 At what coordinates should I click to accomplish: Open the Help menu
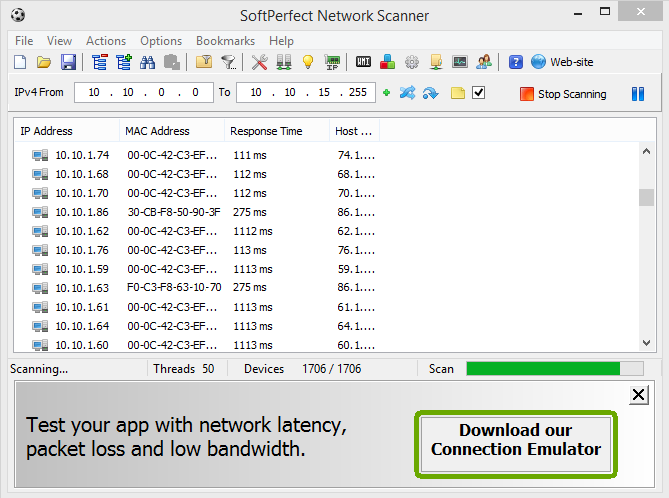pyautogui.click(x=281, y=41)
